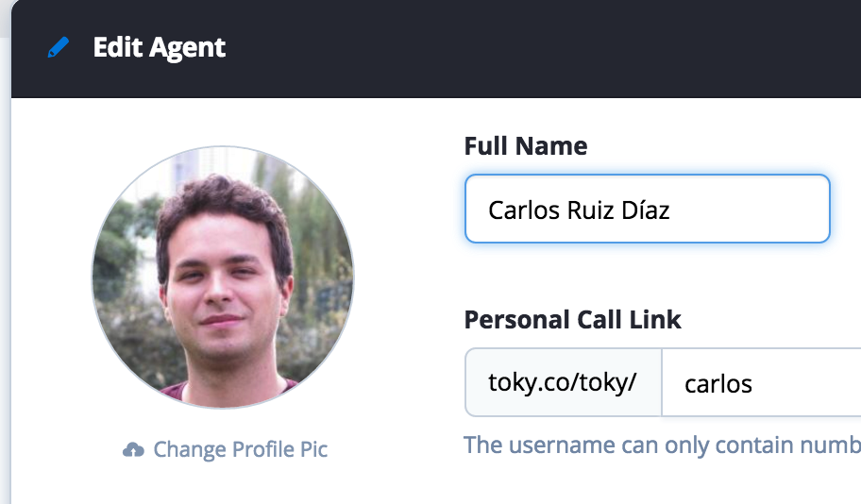The width and height of the screenshot is (861, 504).
Task: Click the Change Profile Pic link
Action: click(226, 449)
